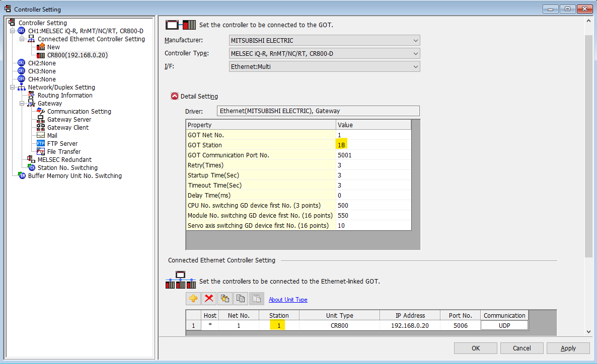This screenshot has width=597, height=364.
Task: Click the Gateway node icon
Action: click(31, 104)
